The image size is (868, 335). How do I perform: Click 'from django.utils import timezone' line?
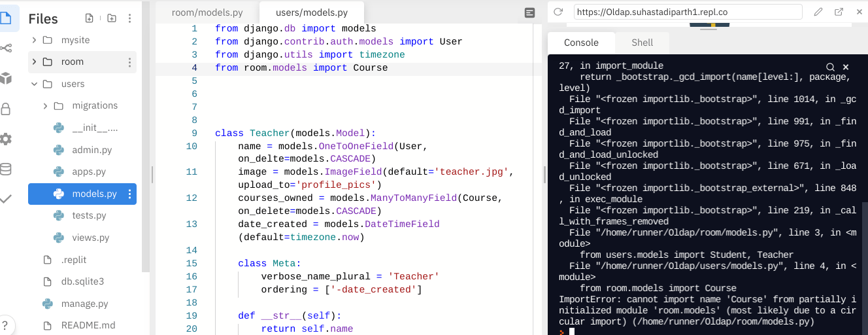[x=310, y=54]
